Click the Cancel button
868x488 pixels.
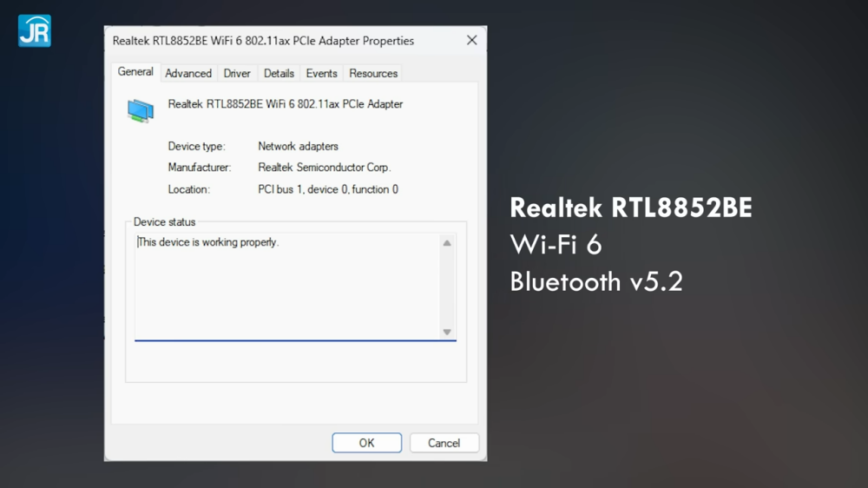coord(444,443)
